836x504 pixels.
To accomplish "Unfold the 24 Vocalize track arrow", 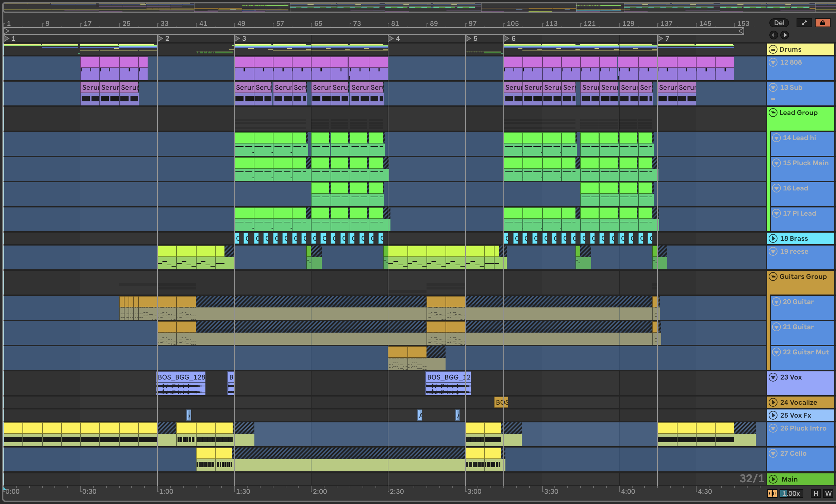I will (x=773, y=402).
